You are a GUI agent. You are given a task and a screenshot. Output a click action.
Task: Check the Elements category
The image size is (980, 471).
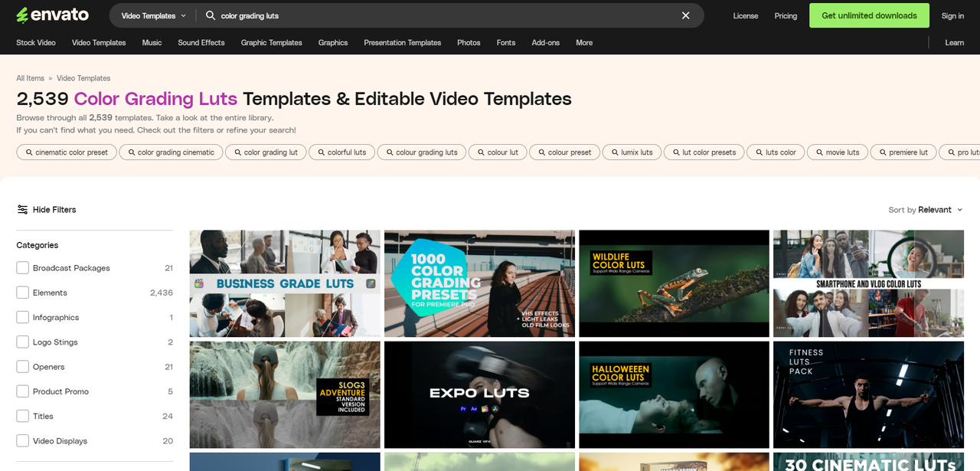23,293
